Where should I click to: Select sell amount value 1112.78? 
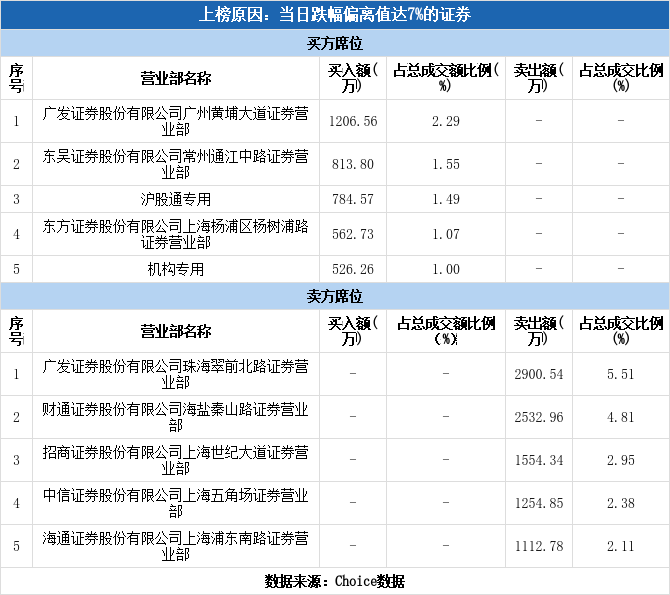click(x=539, y=546)
